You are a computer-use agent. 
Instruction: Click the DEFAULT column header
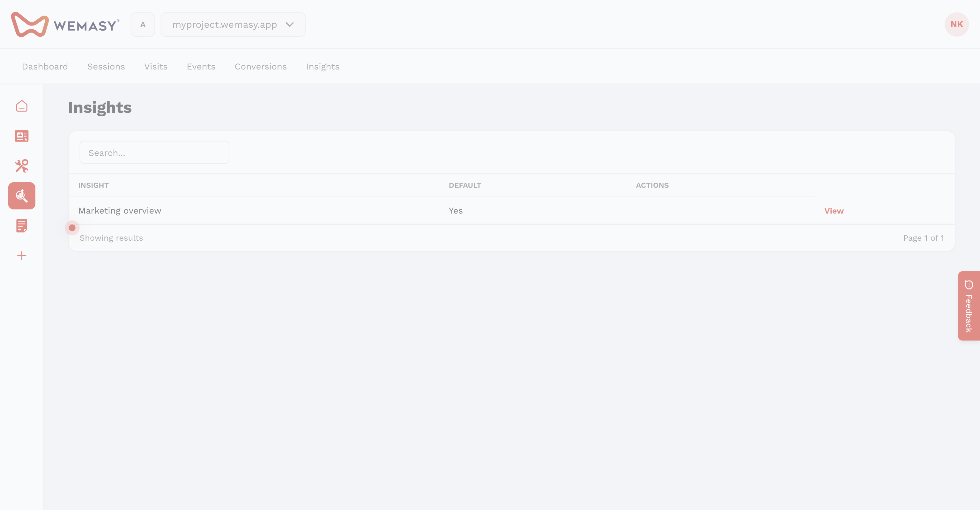pyautogui.click(x=465, y=185)
